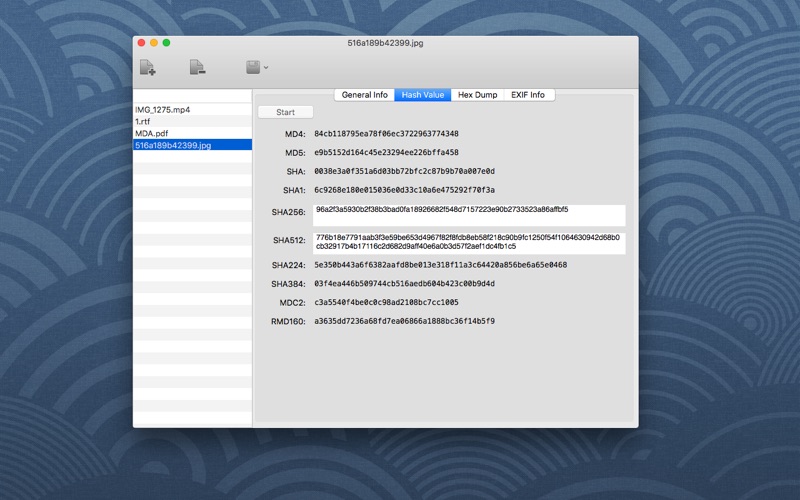Click the SHA224 hash value 5e350b443a6f...
Image resolution: width=800 pixels, height=500 pixels.
pos(440,265)
